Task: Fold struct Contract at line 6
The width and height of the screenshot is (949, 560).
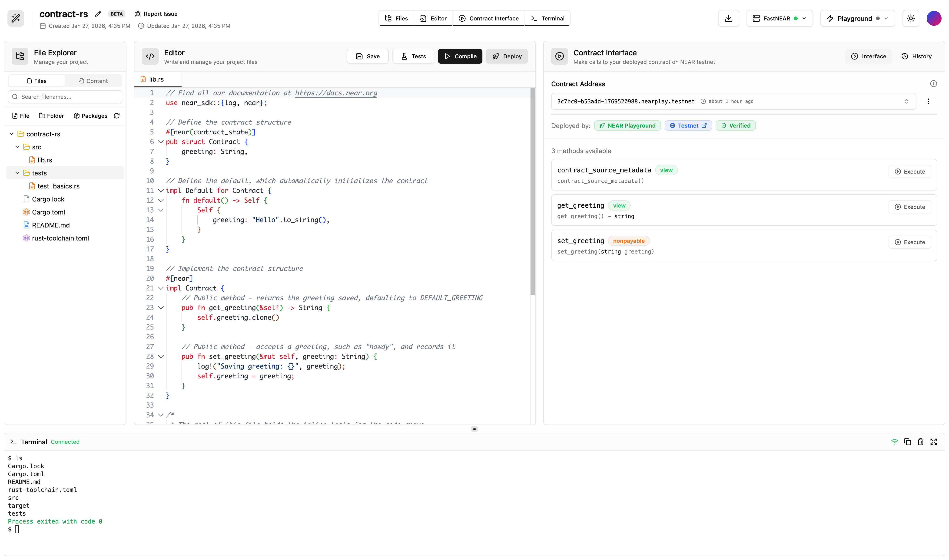Action: (x=161, y=142)
